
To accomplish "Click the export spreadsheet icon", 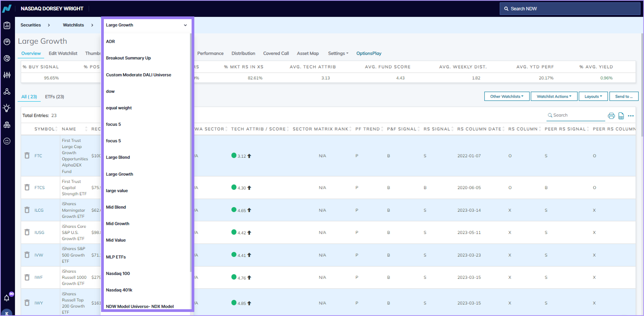I will (x=621, y=116).
